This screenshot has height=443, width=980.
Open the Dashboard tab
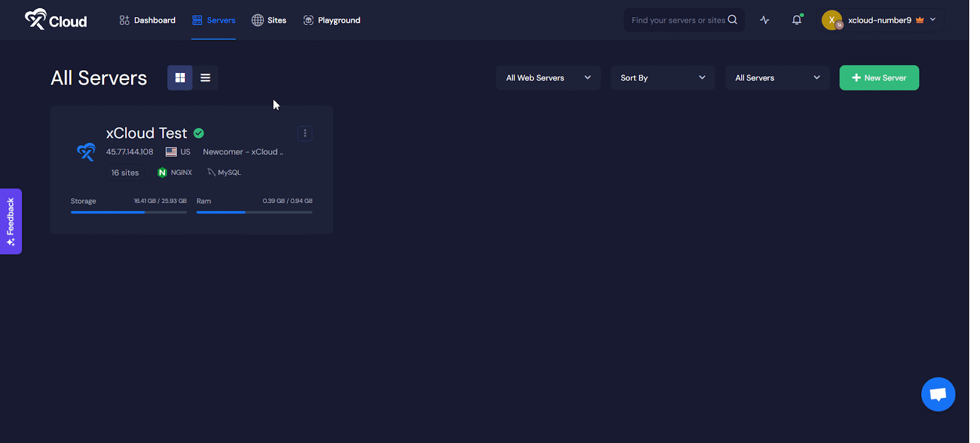(x=148, y=20)
